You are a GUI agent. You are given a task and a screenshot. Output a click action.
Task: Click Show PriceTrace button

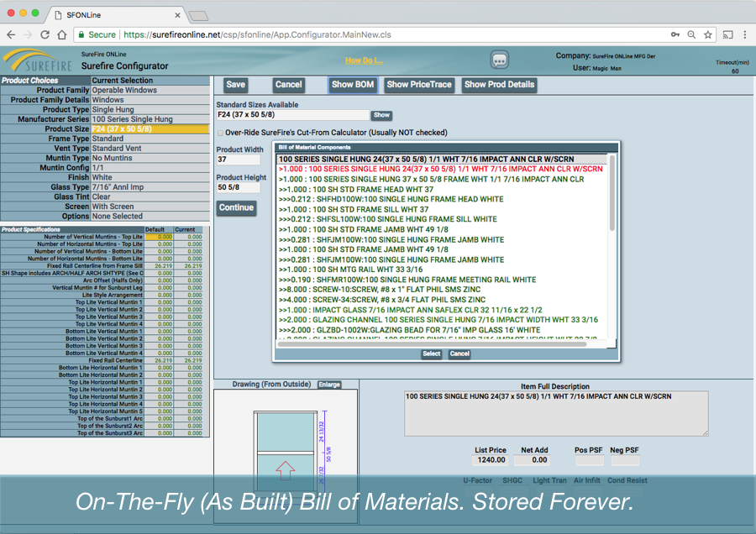click(x=419, y=85)
